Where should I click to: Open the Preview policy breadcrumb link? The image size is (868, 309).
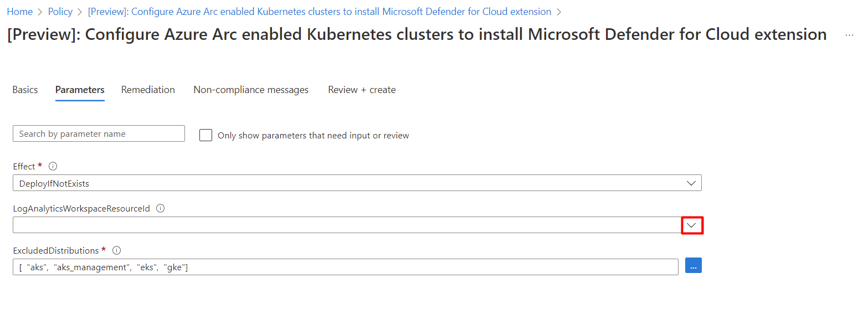[x=320, y=12]
